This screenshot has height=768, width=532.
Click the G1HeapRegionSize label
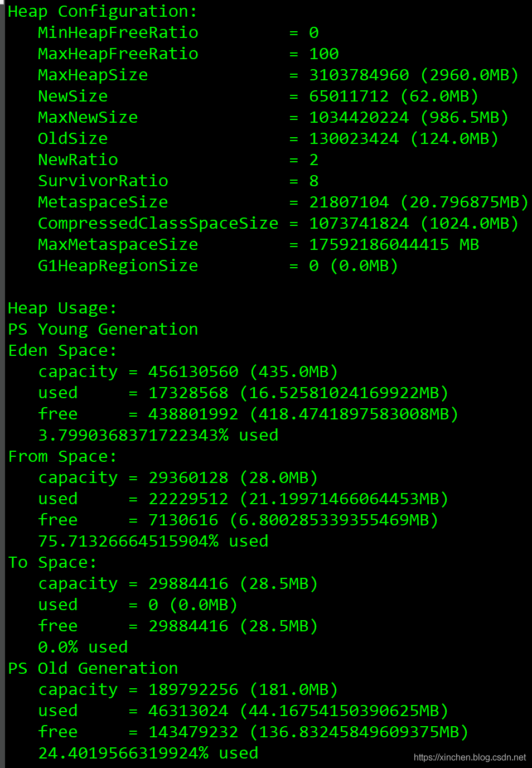pos(118,266)
